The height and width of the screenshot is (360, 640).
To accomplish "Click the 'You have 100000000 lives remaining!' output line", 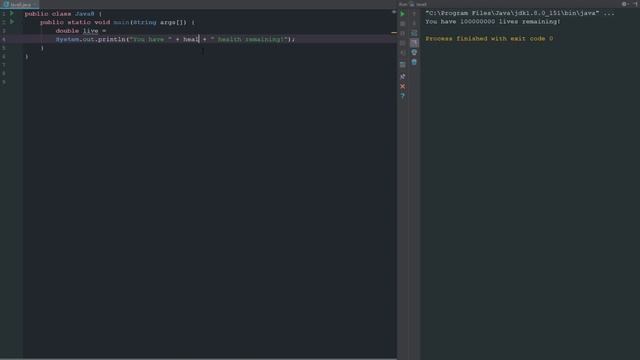I will tap(493, 22).
